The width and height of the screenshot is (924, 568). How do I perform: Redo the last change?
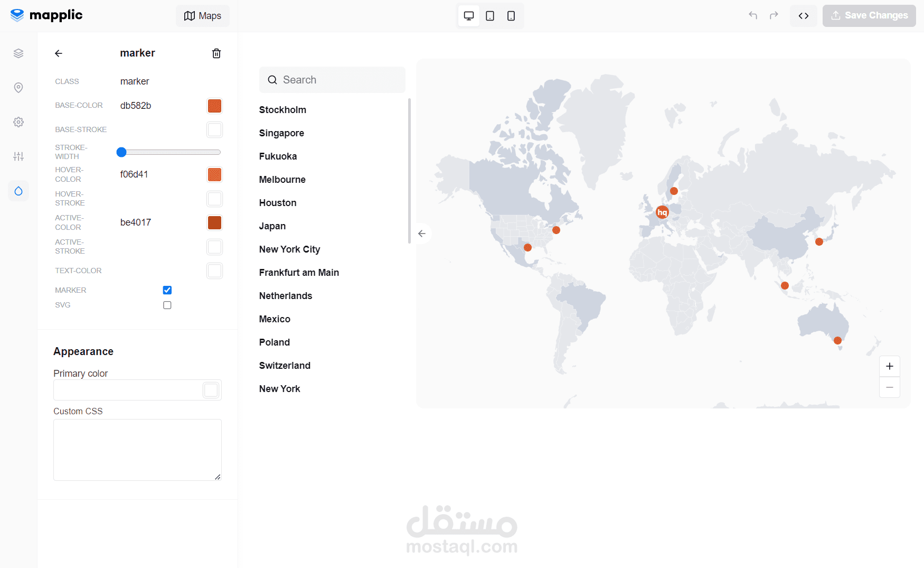[774, 15]
